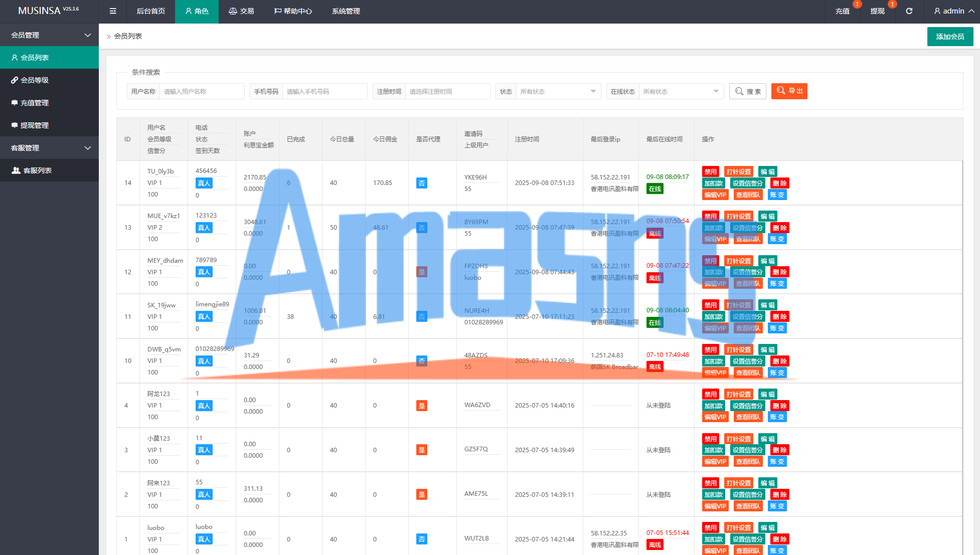Expand the 在线状态 online status dropdown
The width and height of the screenshot is (980, 555).
681,91
